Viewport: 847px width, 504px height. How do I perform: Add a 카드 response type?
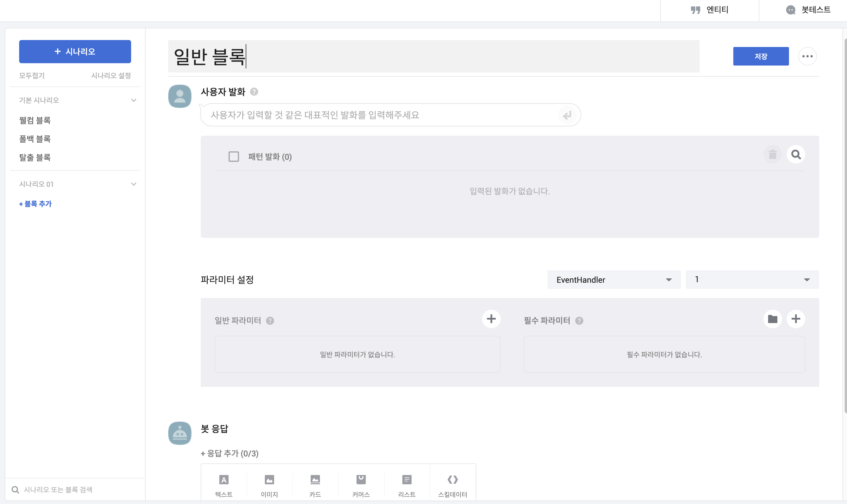click(315, 485)
